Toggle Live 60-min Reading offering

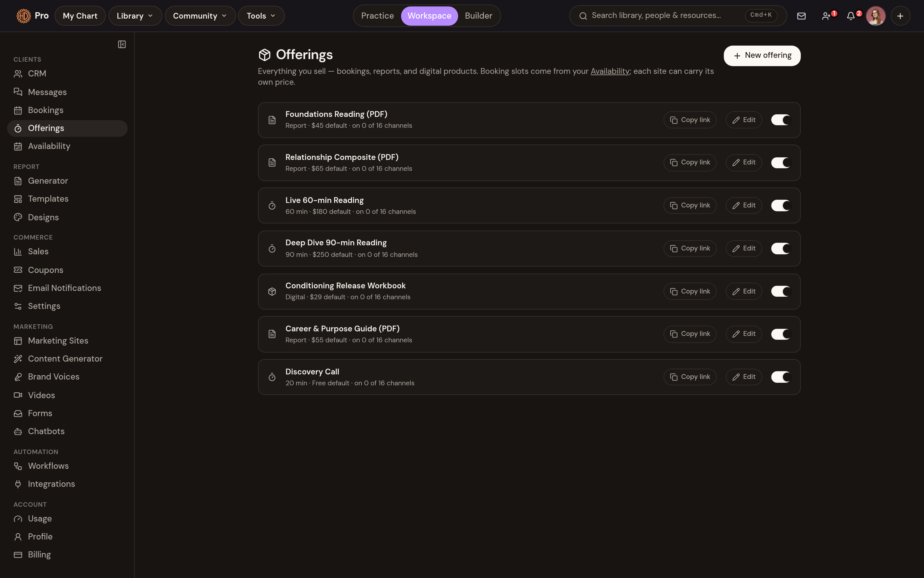coord(781,206)
